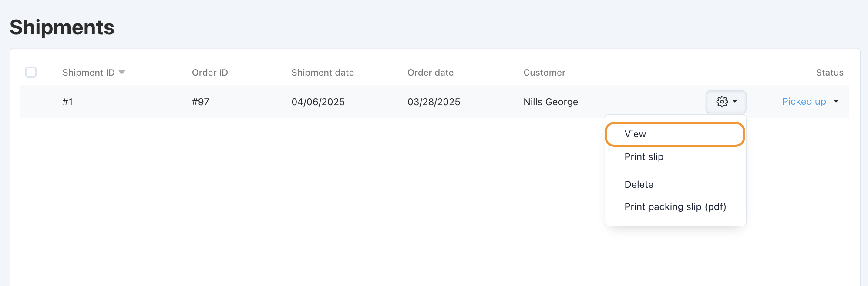Click shipment date 04/06/2025 cell
Image resolution: width=868 pixels, height=286 pixels.
pos(318,102)
